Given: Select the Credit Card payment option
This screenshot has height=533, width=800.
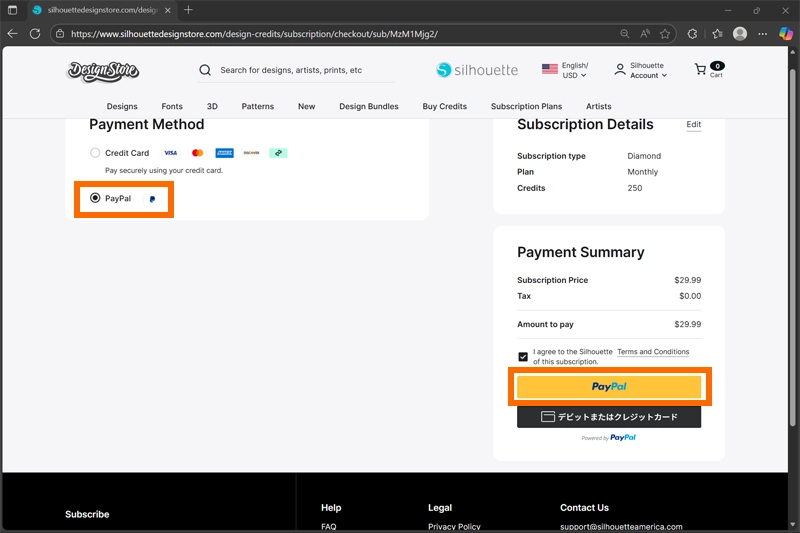Looking at the screenshot, I should 95,153.
